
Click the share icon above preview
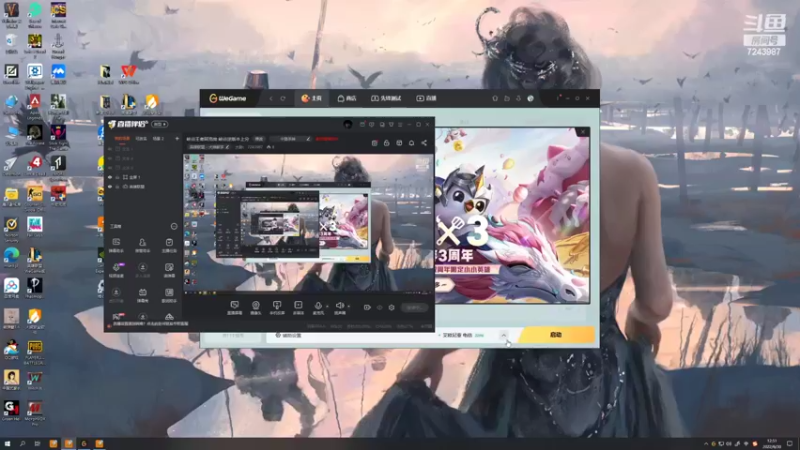point(424,143)
